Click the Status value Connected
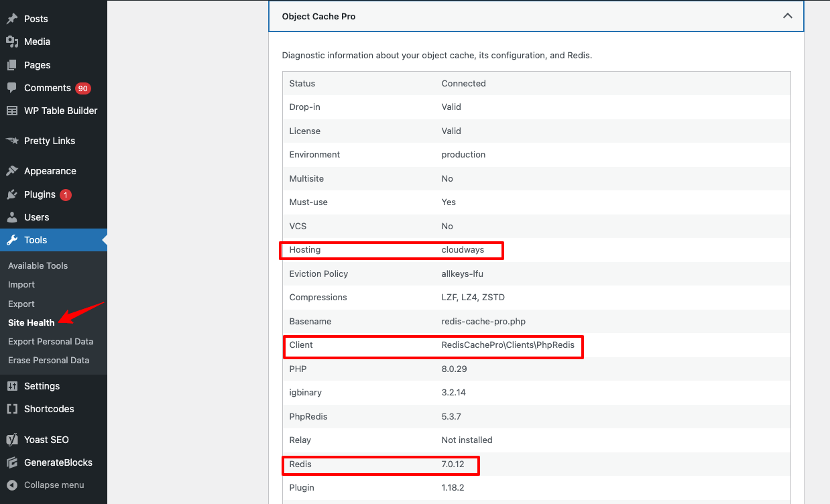Viewport: 830px width, 504px height. click(x=463, y=84)
